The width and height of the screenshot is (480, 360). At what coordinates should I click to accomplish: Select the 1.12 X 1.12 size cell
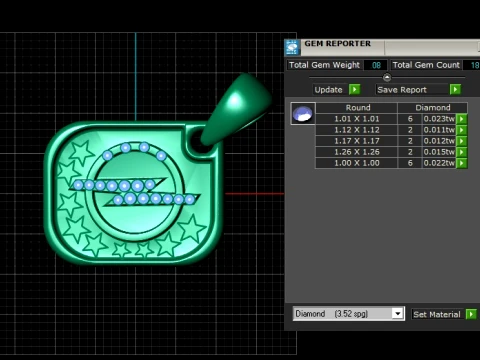click(356, 130)
